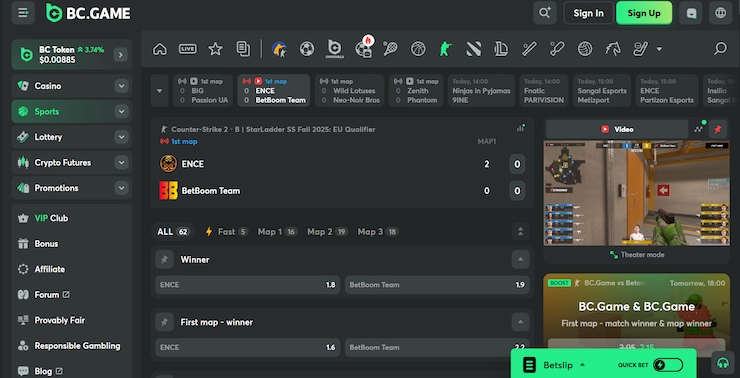Collapse all markets arrows button
The image size is (740, 378).
[x=521, y=232]
